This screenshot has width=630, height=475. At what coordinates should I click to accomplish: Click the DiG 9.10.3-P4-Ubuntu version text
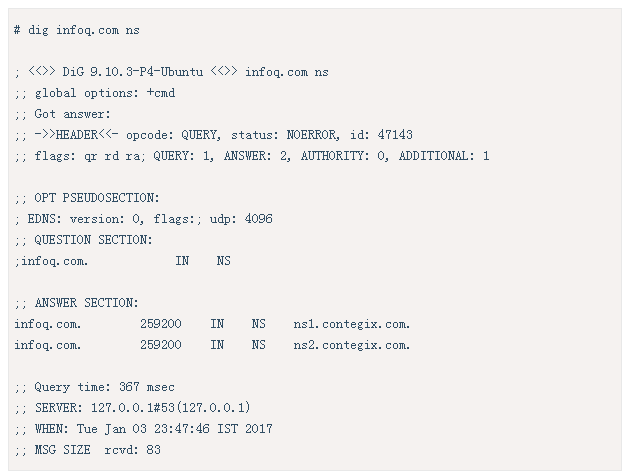(133, 72)
